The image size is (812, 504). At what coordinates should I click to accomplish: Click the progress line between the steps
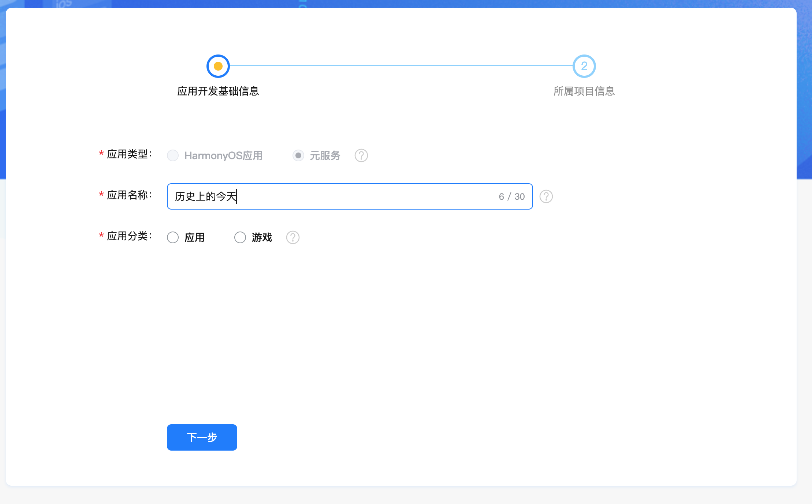(401, 65)
